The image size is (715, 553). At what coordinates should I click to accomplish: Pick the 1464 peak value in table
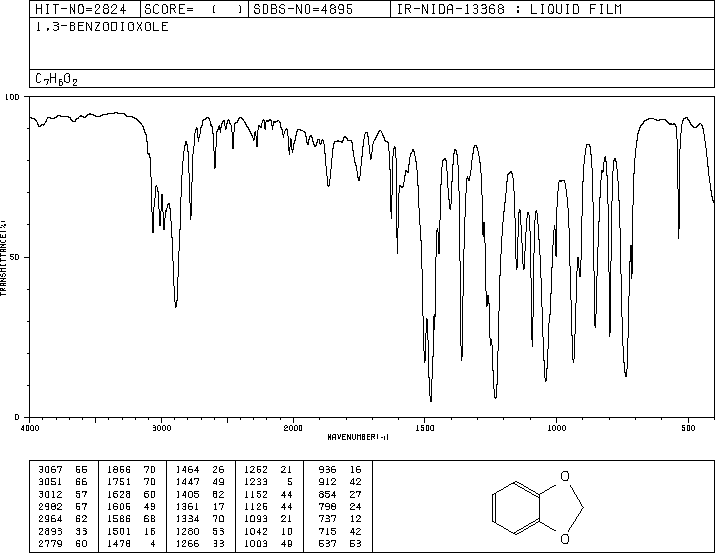tap(187, 470)
